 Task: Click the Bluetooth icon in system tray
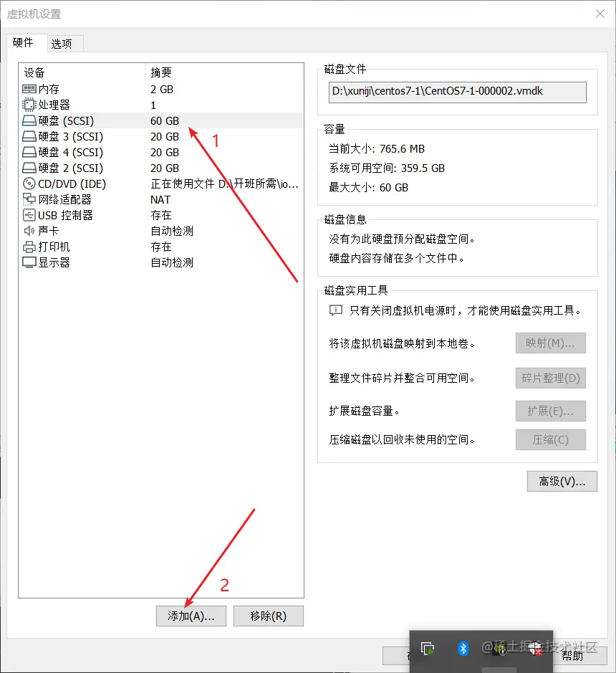coord(462,649)
